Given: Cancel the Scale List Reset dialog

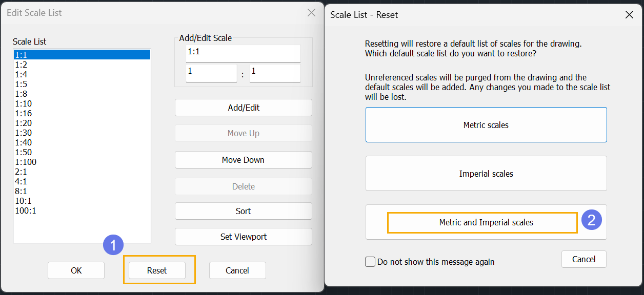Looking at the screenshot, I should point(584,259).
